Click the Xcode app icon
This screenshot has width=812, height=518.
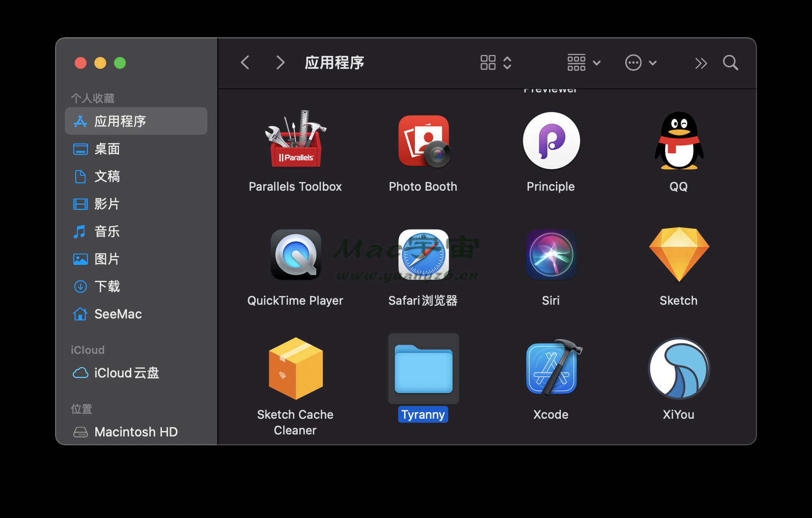click(x=551, y=369)
